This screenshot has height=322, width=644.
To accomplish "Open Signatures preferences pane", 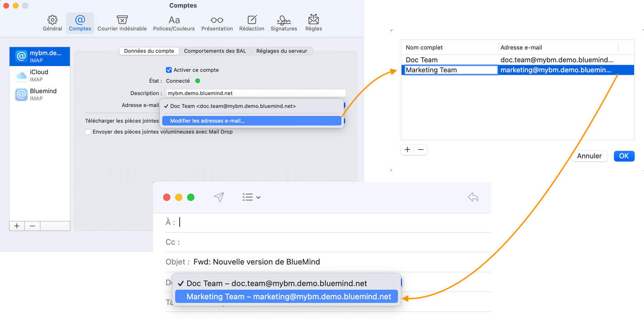I will click(x=284, y=23).
